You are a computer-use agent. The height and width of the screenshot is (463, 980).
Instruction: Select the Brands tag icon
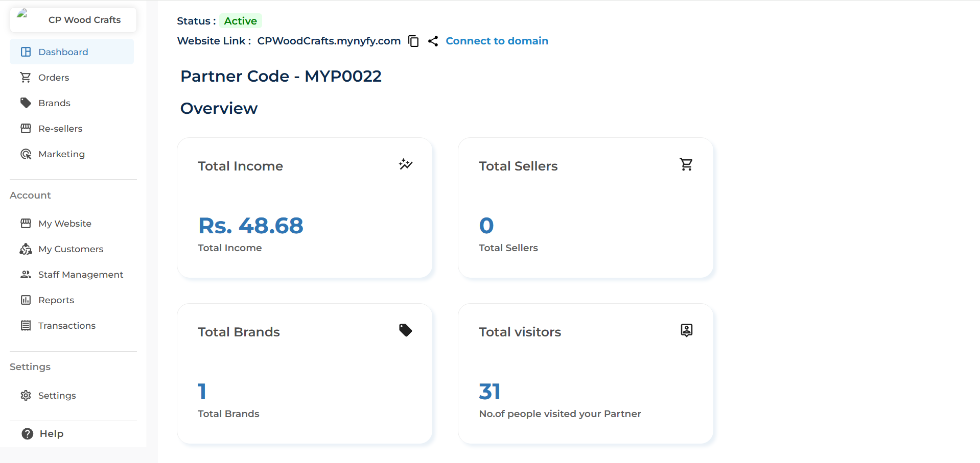26,103
